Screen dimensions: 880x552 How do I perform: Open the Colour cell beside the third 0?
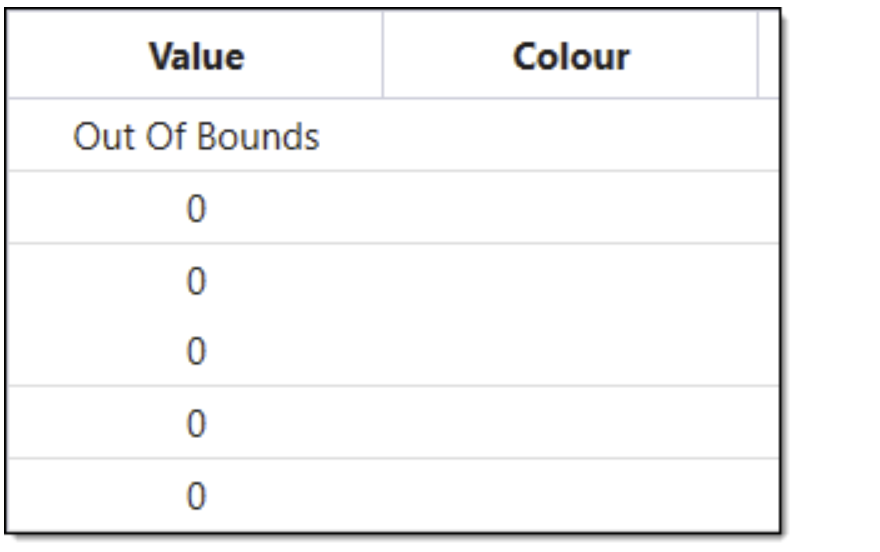click(570, 352)
